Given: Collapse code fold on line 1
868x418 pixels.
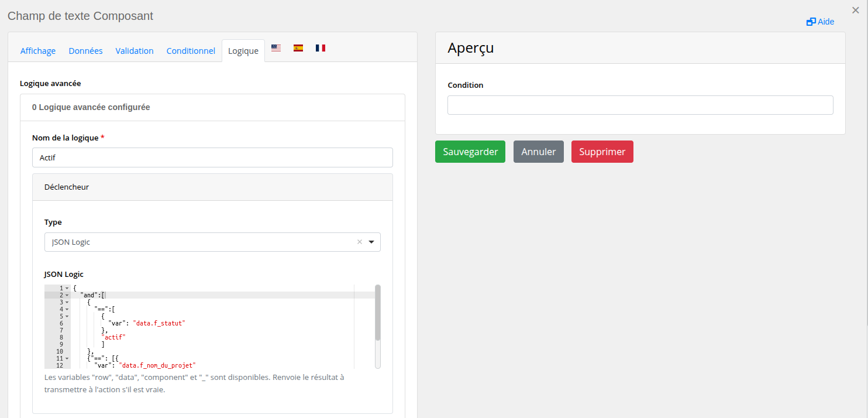Looking at the screenshot, I should [67, 288].
